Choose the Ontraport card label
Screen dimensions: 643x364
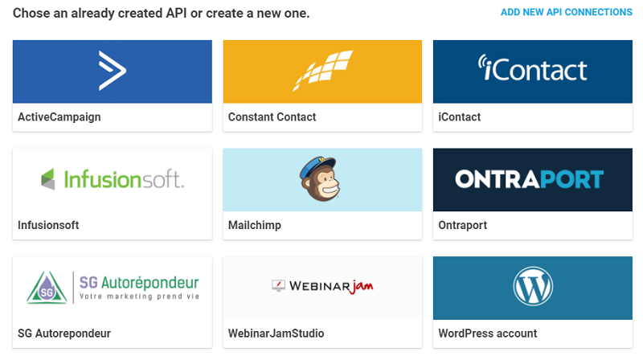pyautogui.click(x=463, y=226)
